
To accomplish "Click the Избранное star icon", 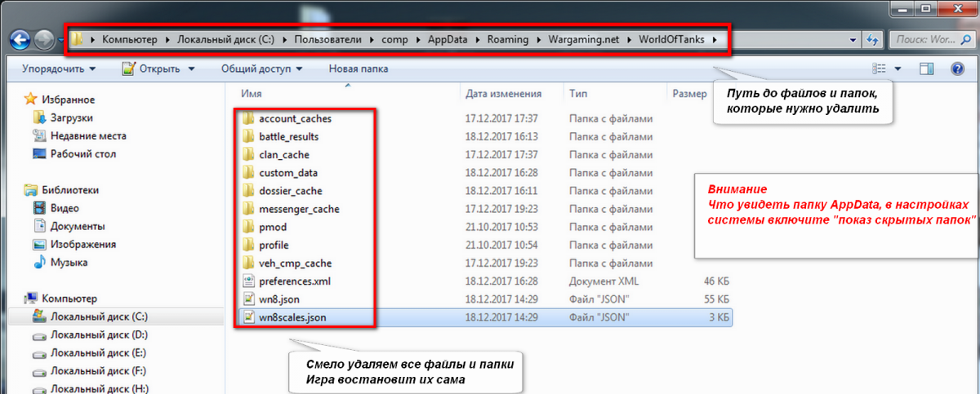I will (x=31, y=100).
